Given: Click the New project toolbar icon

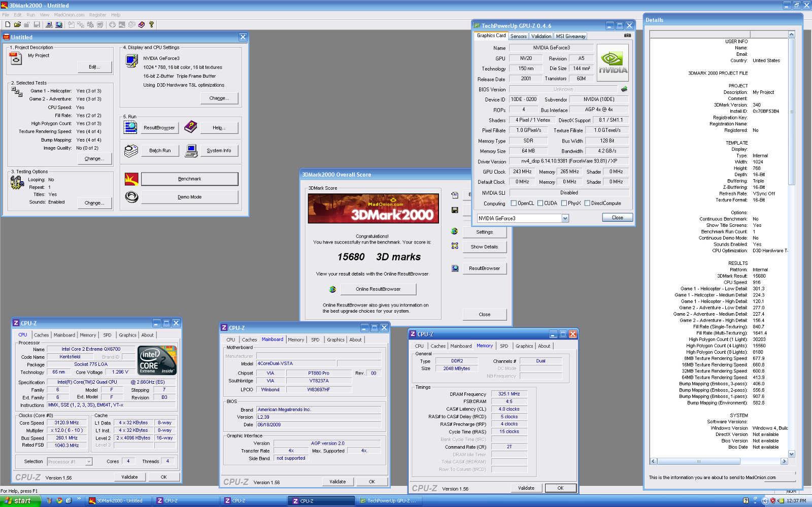Looking at the screenshot, I should tap(8, 24).
